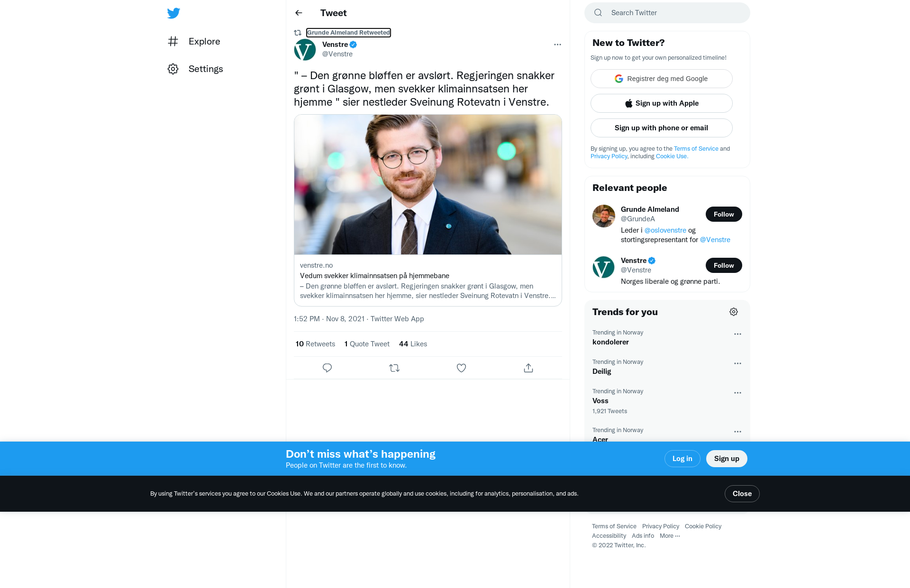This screenshot has width=910, height=588.
Task: Close the cookie notice
Action: pos(742,494)
